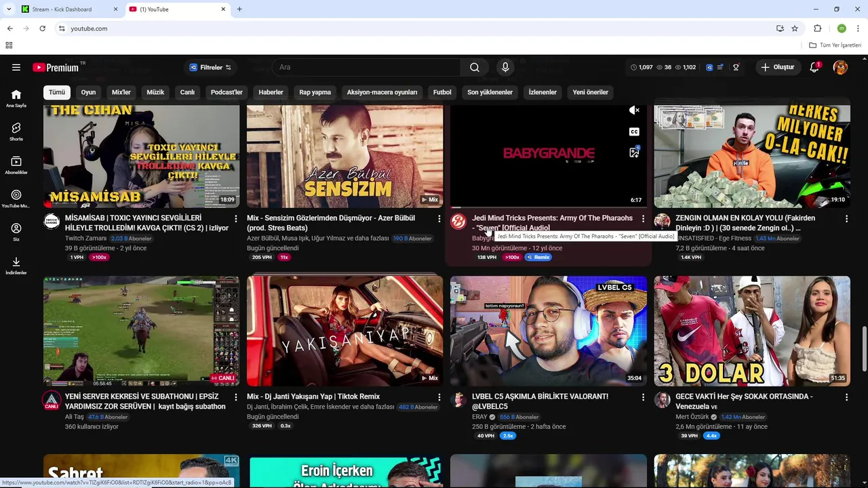Open options for GECE VAKTİ video

(x=846, y=396)
